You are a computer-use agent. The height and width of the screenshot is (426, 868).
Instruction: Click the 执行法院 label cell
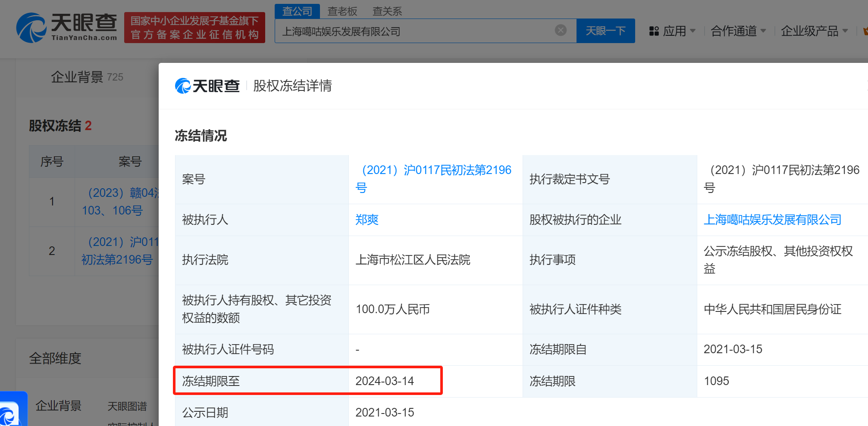262,260
